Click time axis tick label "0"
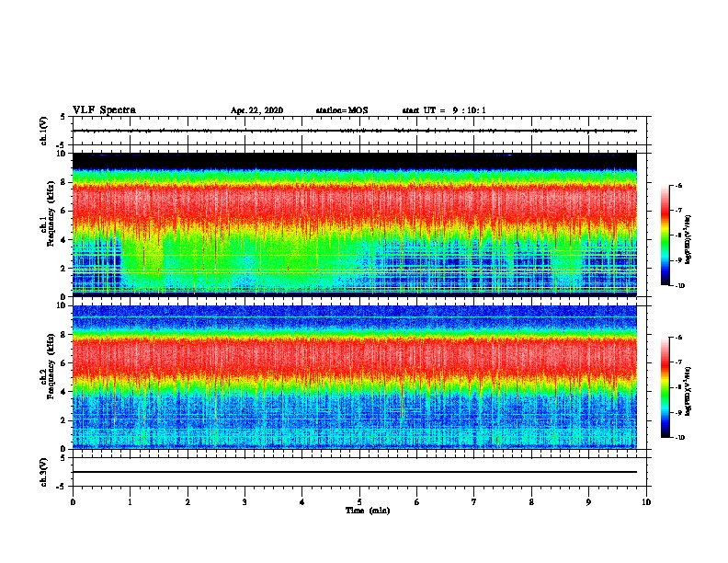The height and width of the screenshot is (563, 728). pos(73,502)
